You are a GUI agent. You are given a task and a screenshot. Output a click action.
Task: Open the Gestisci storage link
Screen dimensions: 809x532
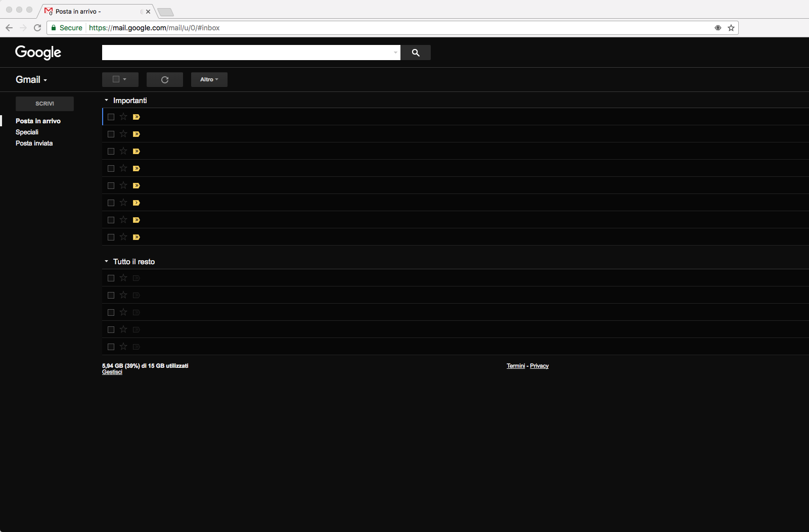pyautogui.click(x=112, y=372)
